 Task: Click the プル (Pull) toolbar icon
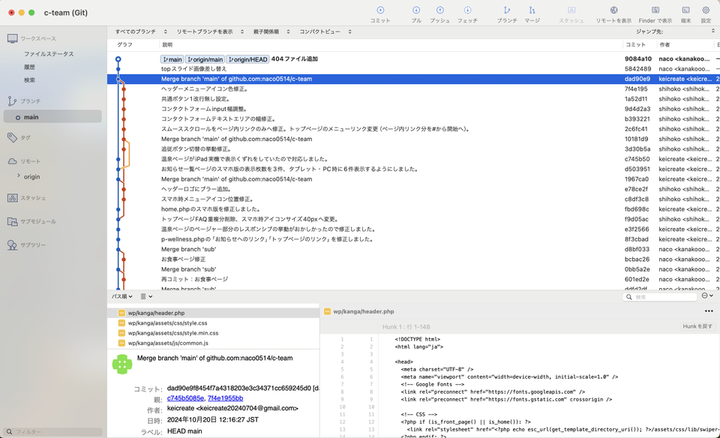coord(416,11)
